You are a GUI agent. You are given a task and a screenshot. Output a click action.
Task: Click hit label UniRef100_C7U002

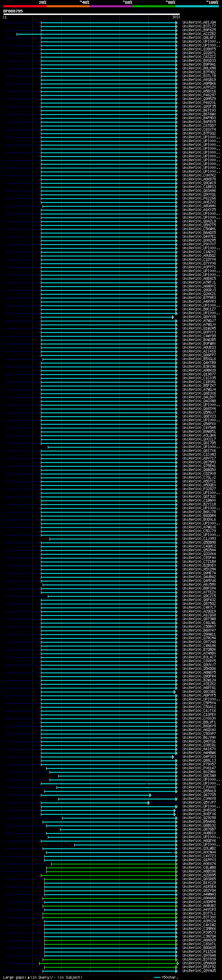pyautogui.click(x=199, y=787)
